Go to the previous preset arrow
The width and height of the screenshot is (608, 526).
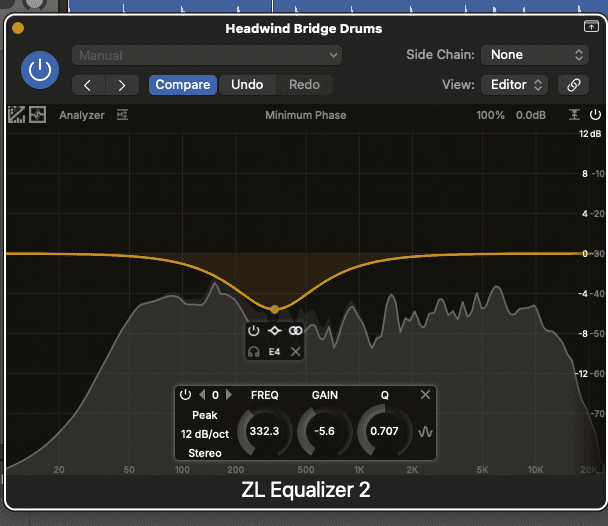point(88,85)
